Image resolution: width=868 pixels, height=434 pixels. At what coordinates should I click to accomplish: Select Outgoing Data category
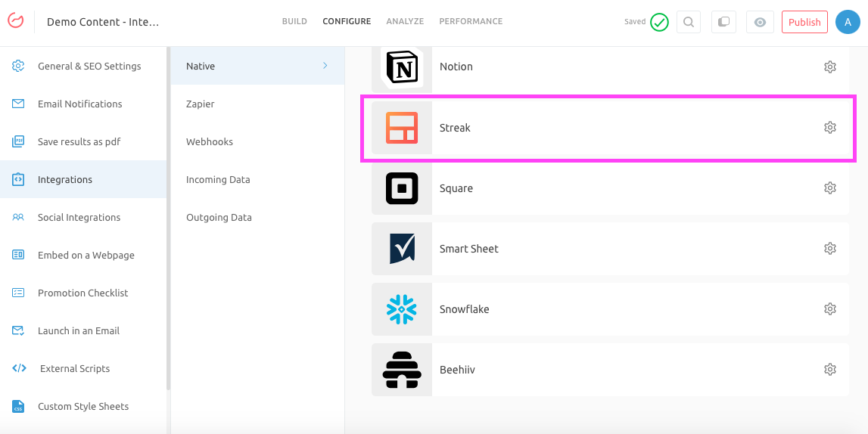tap(257, 217)
